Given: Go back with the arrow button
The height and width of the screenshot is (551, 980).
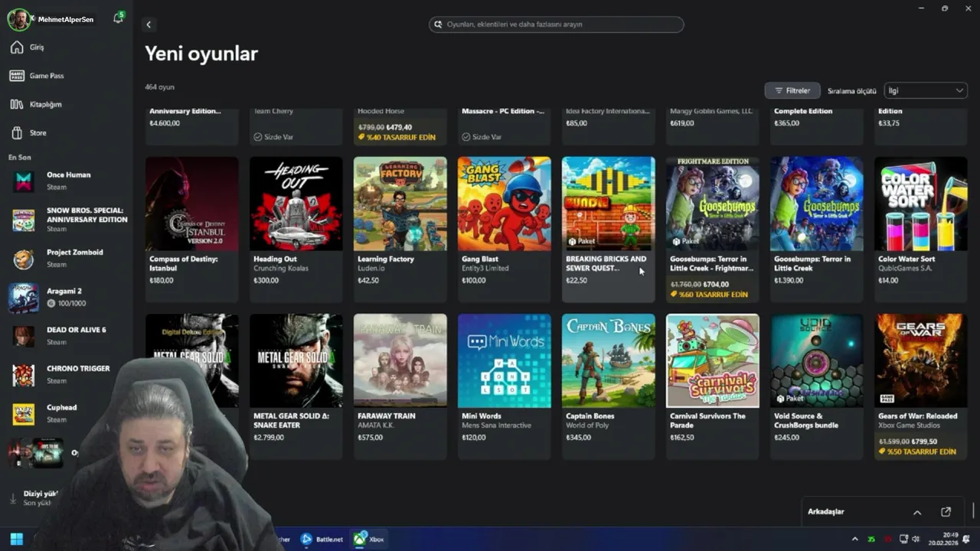Looking at the screenshot, I should point(149,24).
